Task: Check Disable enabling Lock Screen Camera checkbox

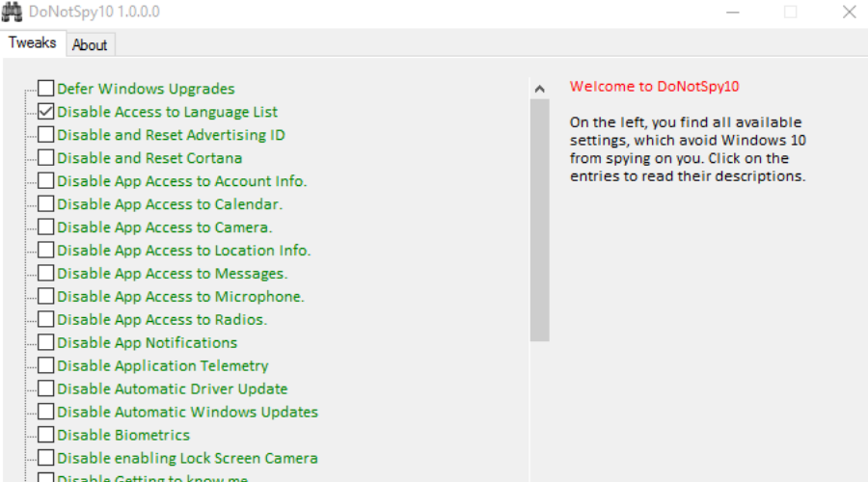Action: coord(46,458)
